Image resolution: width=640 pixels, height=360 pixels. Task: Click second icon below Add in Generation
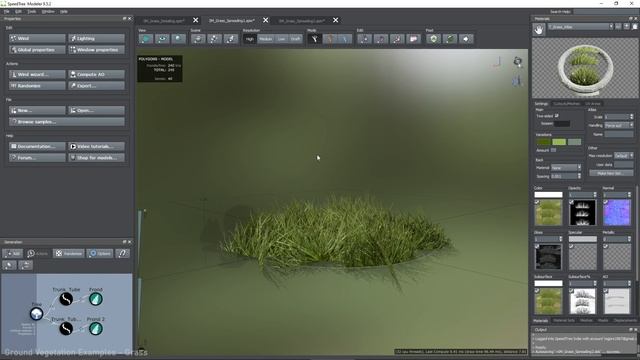point(26,265)
